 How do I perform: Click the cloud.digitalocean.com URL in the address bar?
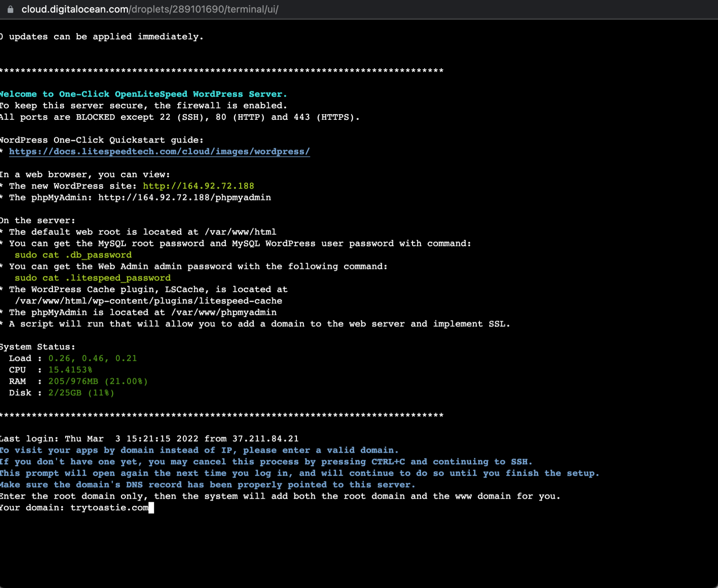(x=150, y=9)
